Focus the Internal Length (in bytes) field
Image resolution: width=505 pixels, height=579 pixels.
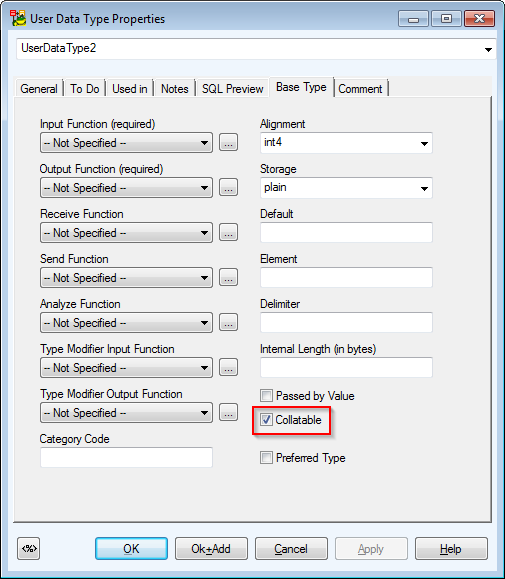346,368
